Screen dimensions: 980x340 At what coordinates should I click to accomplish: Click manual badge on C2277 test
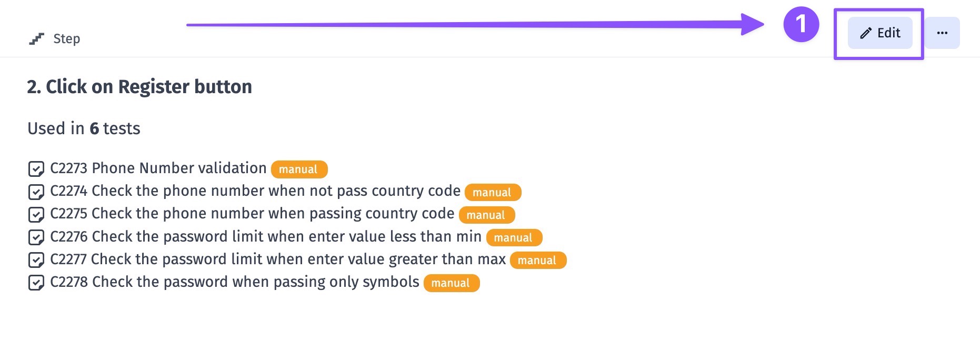pos(537,261)
